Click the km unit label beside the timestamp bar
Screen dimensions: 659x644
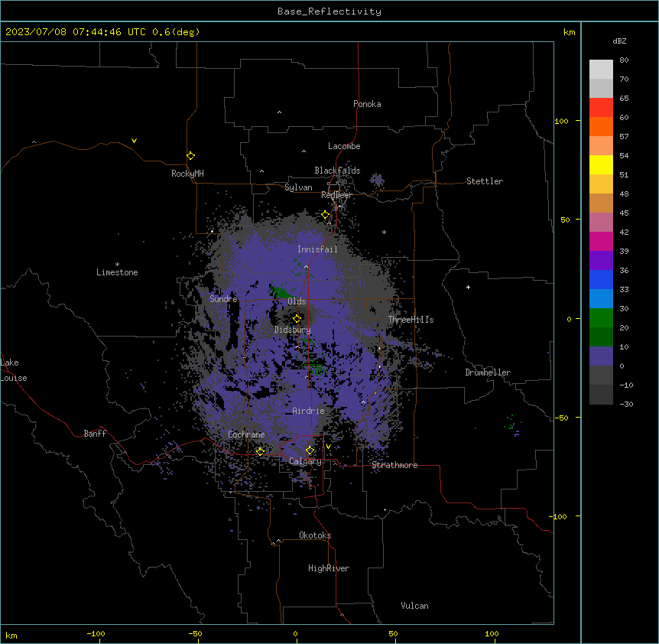pyautogui.click(x=569, y=32)
